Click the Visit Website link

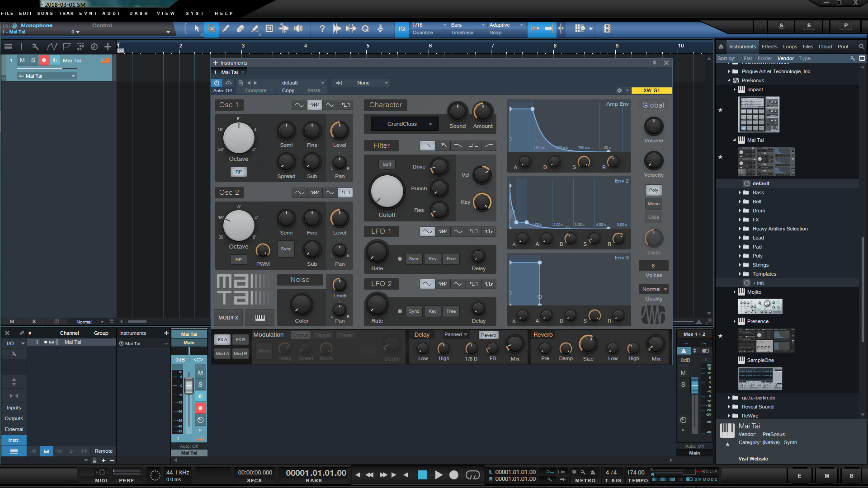point(753,459)
